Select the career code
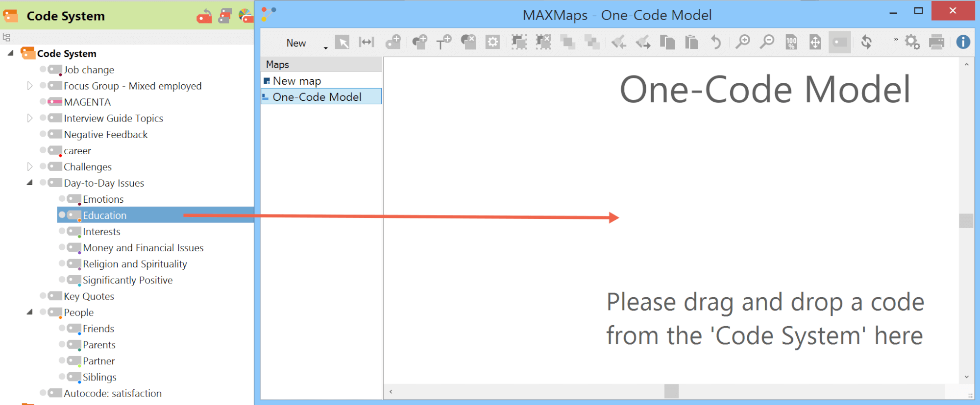The image size is (980, 405). point(77,151)
